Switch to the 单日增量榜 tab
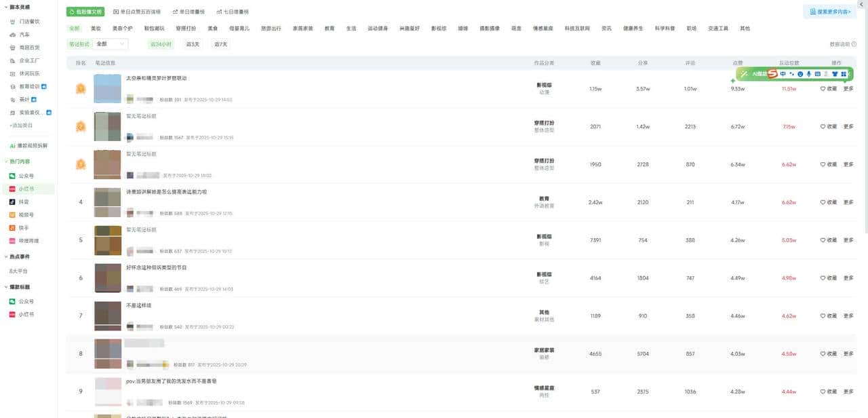 pyautogui.click(x=186, y=12)
